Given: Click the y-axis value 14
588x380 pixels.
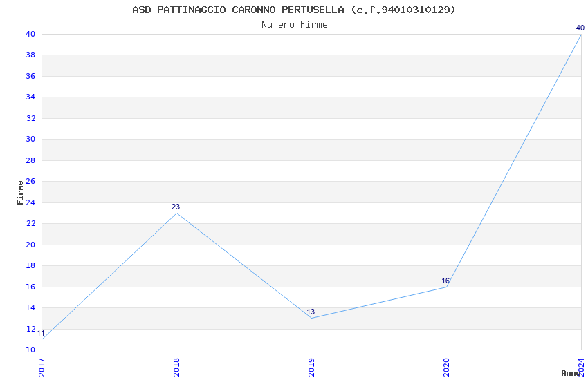Looking at the screenshot, I should pyautogui.click(x=30, y=307).
